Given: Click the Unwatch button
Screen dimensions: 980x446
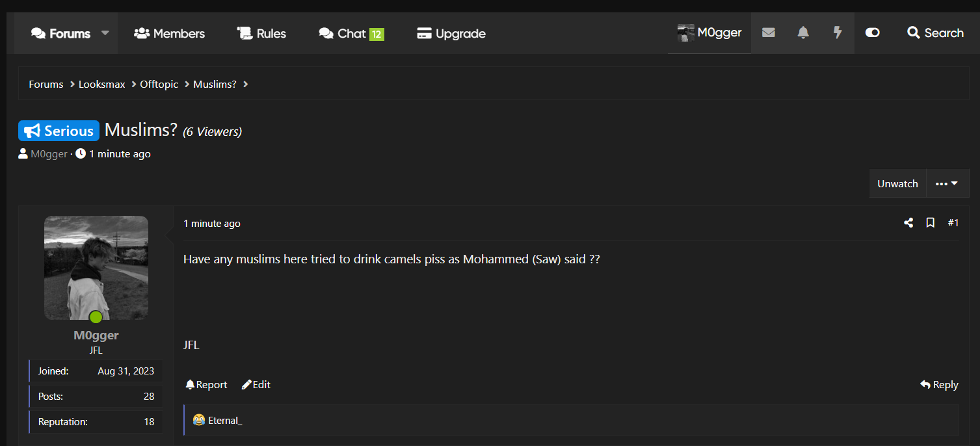Looking at the screenshot, I should 897,183.
